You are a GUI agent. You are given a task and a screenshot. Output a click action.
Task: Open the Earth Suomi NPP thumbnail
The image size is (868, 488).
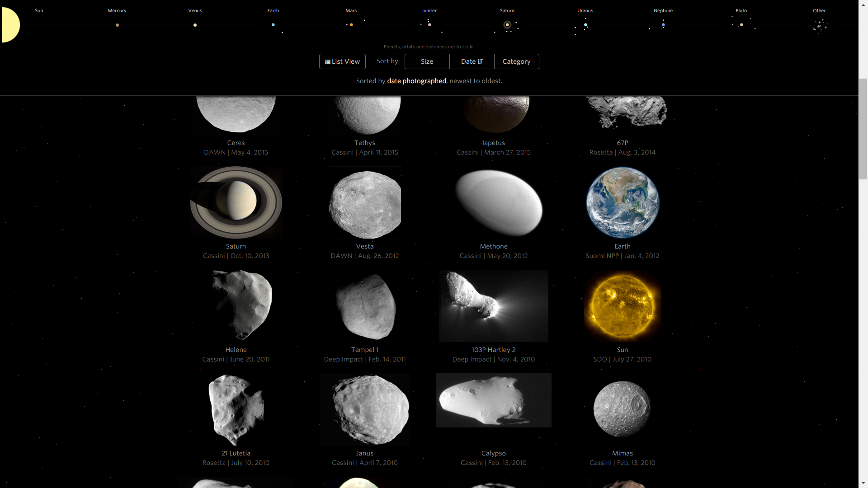(623, 202)
